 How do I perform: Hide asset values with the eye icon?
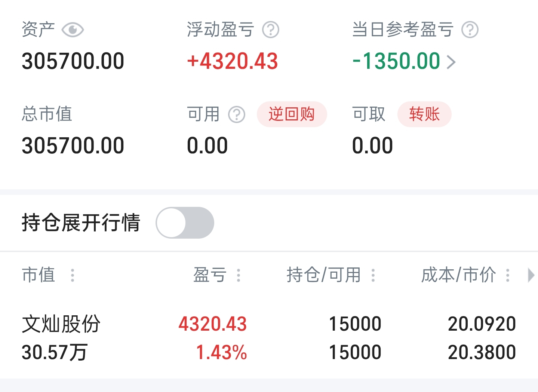pyautogui.click(x=73, y=30)
